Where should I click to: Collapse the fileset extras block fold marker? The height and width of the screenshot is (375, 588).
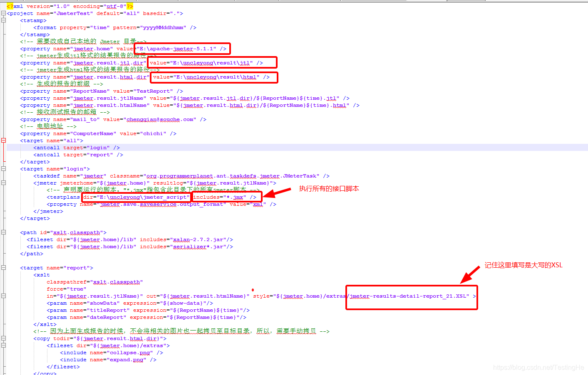3,345
